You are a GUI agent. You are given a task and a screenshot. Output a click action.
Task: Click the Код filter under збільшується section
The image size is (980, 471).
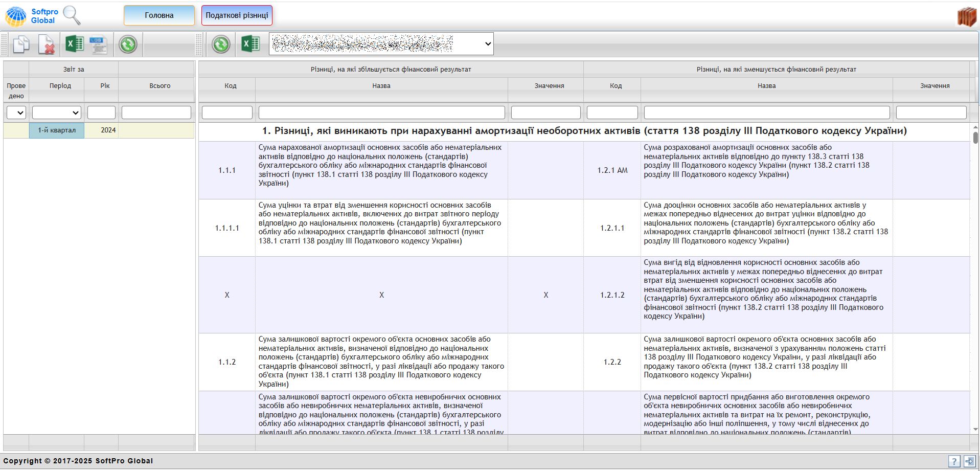point(227,113)
